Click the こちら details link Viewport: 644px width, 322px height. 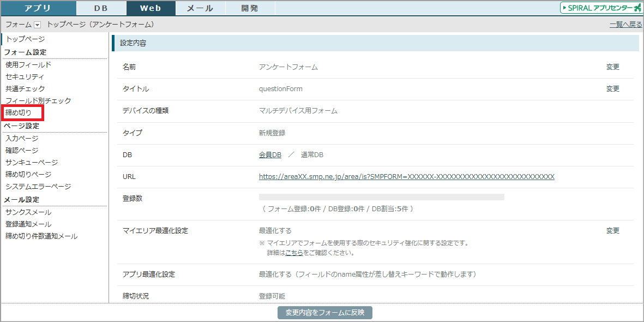coord(294,253)
